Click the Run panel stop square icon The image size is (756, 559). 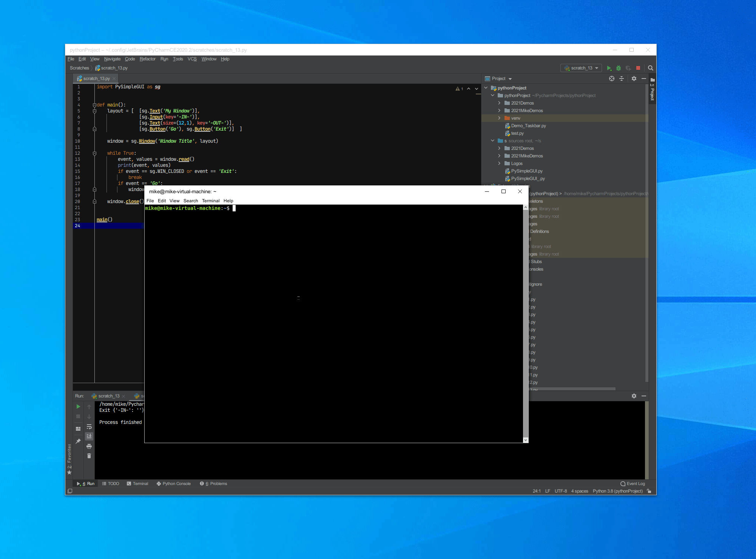(78, 416)
